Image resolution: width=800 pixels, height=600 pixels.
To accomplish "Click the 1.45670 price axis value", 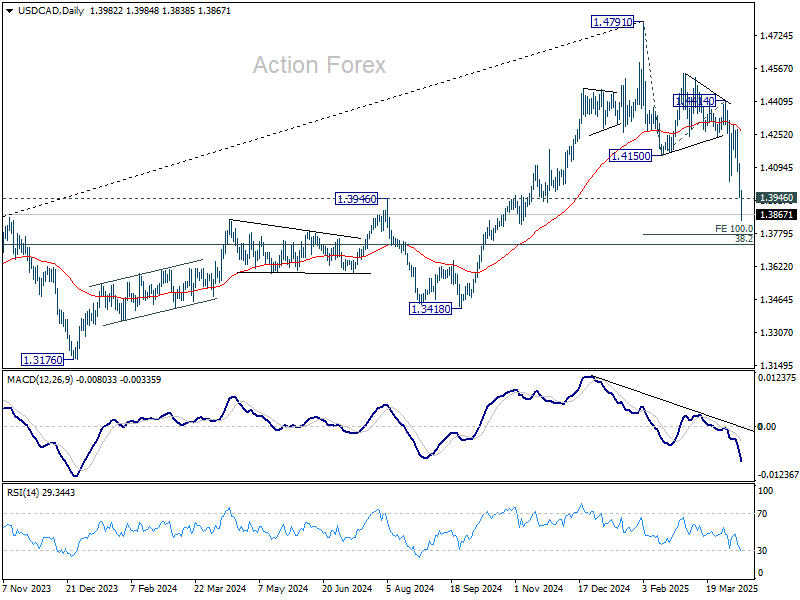I will tap(777, 69).
